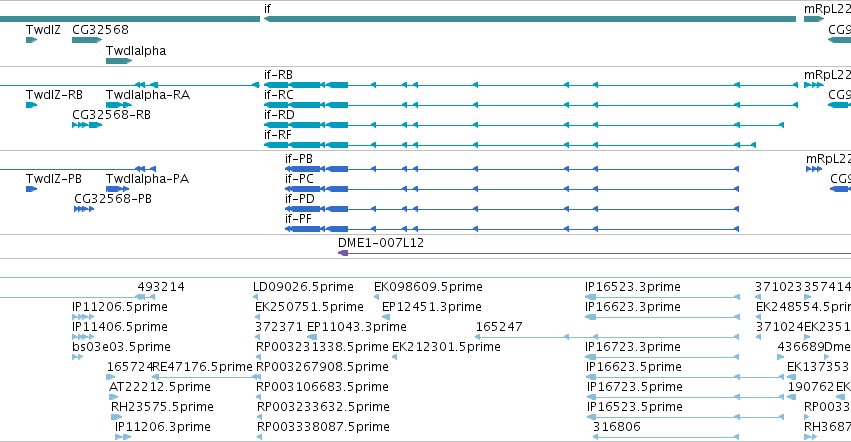This screenshot has height=442, width=851.
Task: Select the EP11043.3prime EST
Action: coord(312,337)
